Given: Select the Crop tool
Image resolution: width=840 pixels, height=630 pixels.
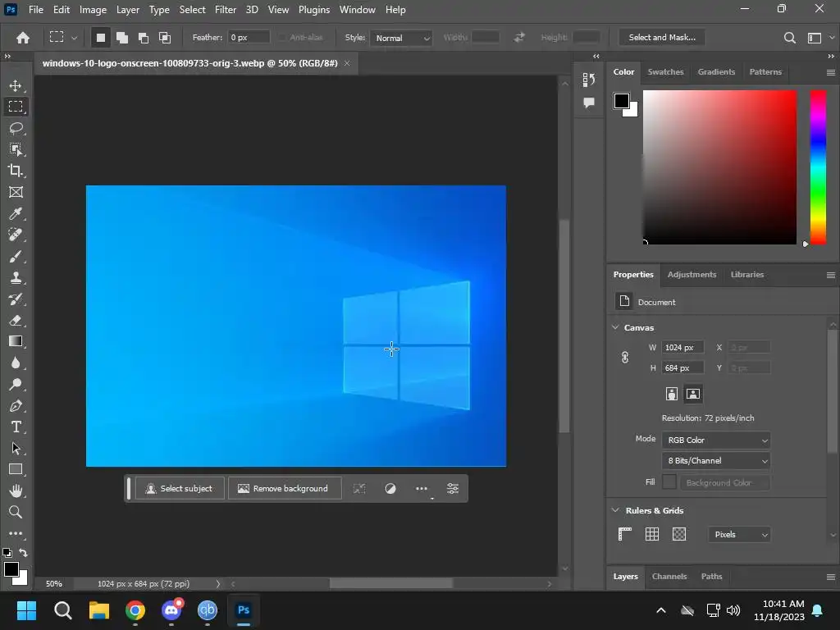Looking at the screenshot, I should pos(16,171).
